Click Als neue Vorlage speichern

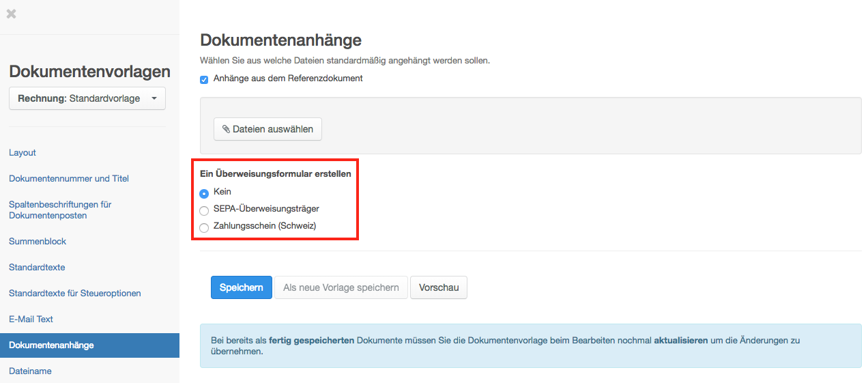click(x=341, y=287)
